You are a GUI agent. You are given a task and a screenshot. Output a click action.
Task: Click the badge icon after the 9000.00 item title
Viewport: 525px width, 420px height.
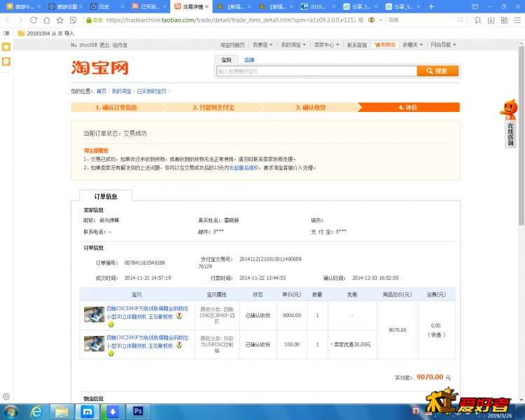click(179, 316)
